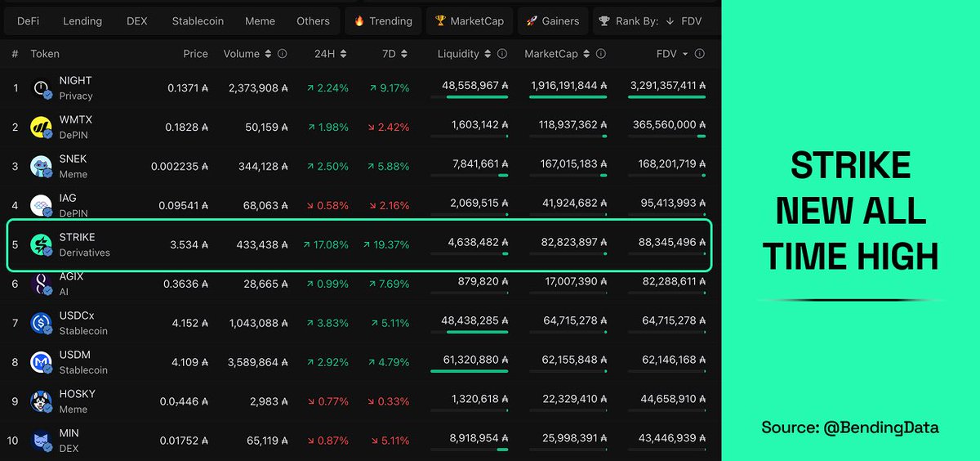Sort by MarketCap using its sort arrows
This screenshot has height=461, width=980.
(586, 54)
